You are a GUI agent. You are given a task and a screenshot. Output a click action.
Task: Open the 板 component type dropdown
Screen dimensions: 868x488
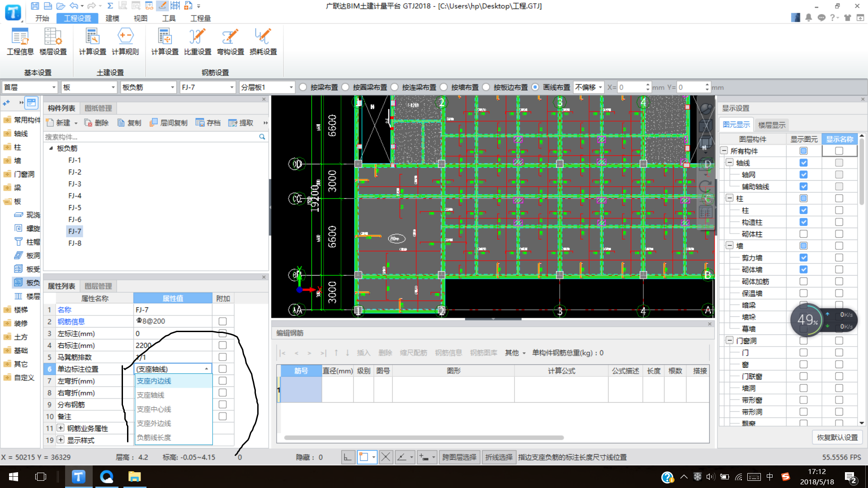pos(90,87)
